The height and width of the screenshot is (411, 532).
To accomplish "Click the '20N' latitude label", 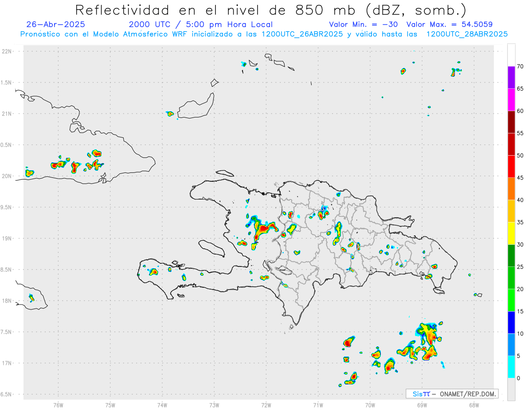I will (x=8, y=176).
